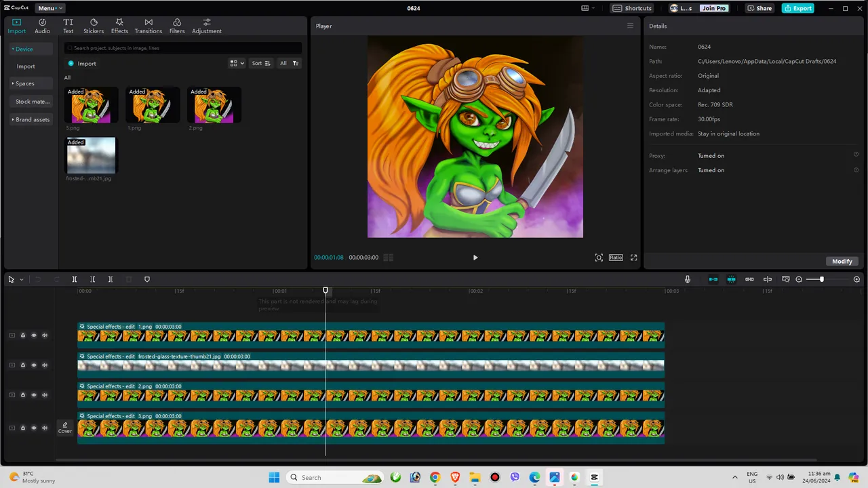Select the frosted glass media thumbnail

tap(91, 155)
